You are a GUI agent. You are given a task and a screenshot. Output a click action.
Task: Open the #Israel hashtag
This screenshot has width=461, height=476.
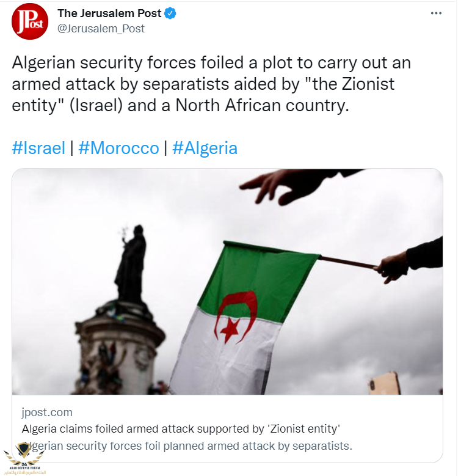point(38,148)
